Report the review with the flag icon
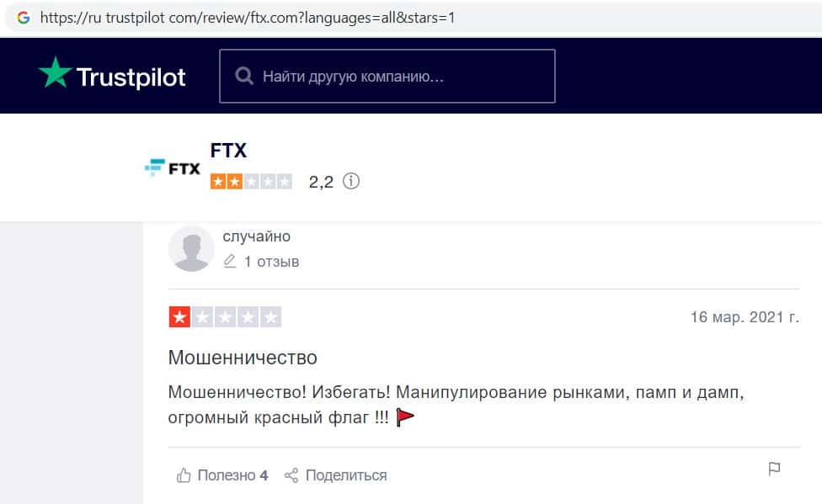The height and width of the screenshot is (504, 822). click(774, 470)
